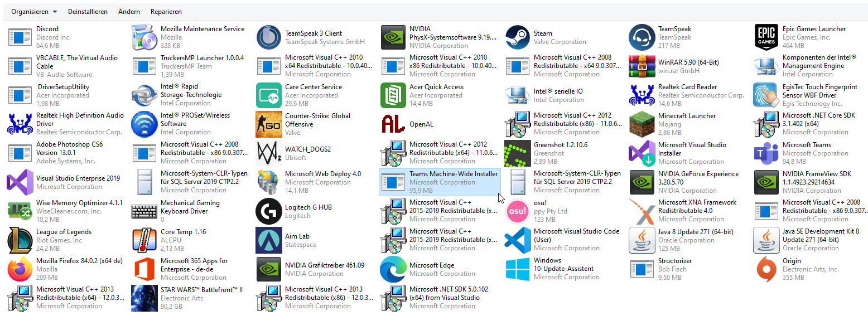Select the OpenAL icon
The height and width of the screenshot is (325, 868).
[393, 124]
